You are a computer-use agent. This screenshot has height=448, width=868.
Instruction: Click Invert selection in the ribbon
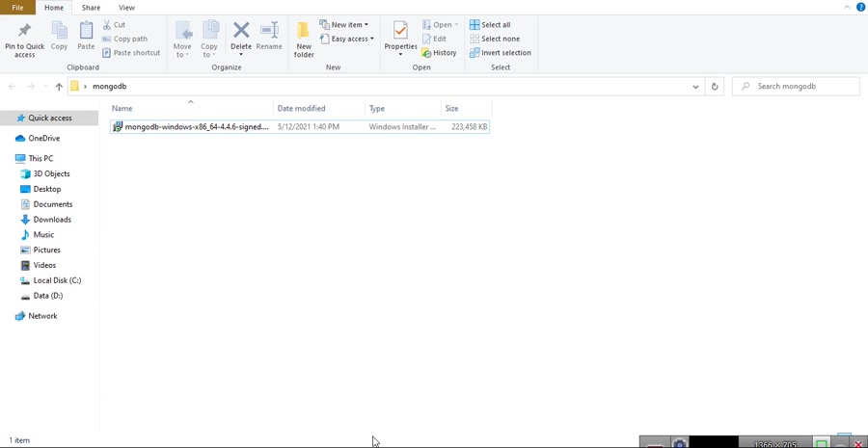501,53
